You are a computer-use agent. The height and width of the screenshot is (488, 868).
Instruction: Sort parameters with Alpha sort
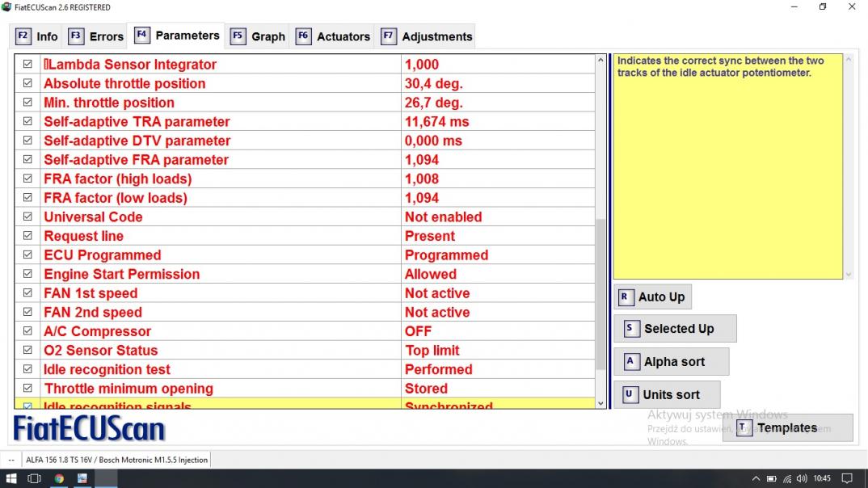[x=671, y=362]
